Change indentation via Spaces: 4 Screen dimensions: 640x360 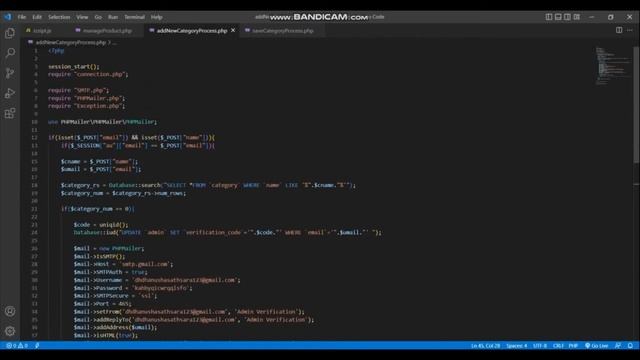pos(517,346)
